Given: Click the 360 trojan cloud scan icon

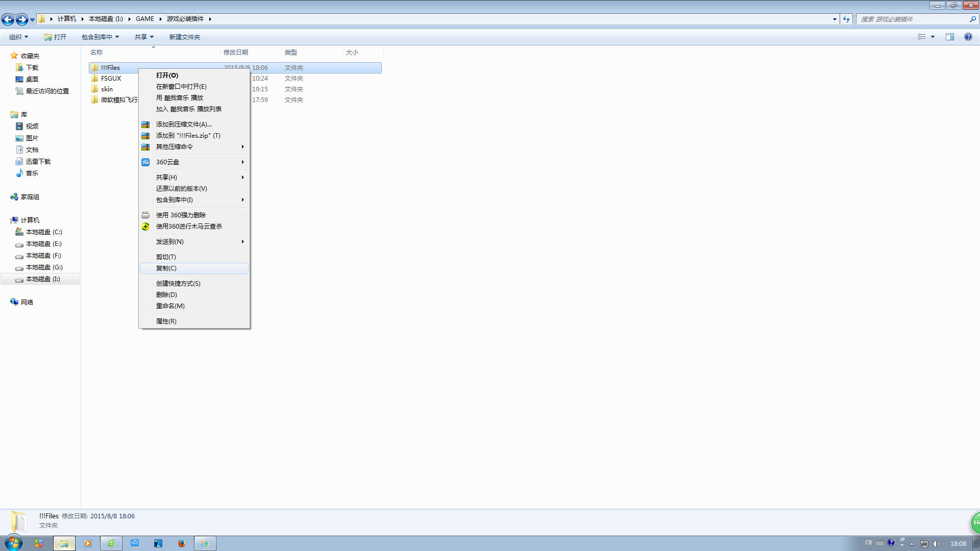Looking at the screenshot, I should [145, 227].
